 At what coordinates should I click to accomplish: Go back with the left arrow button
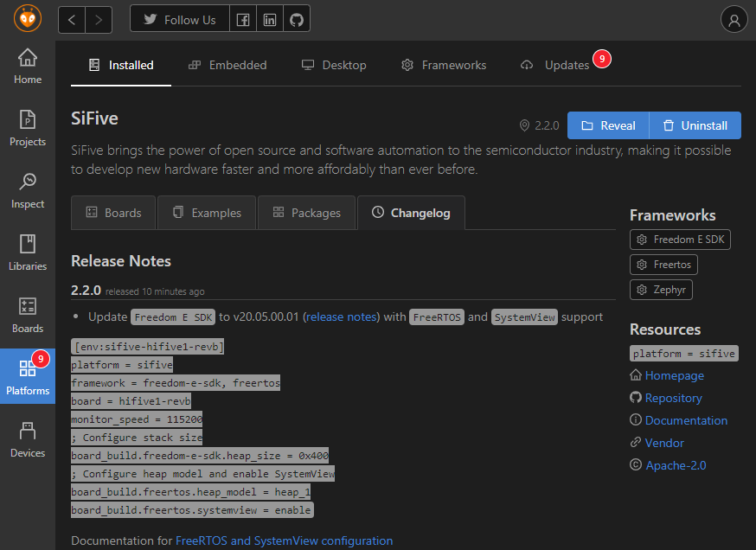point(72,20)
